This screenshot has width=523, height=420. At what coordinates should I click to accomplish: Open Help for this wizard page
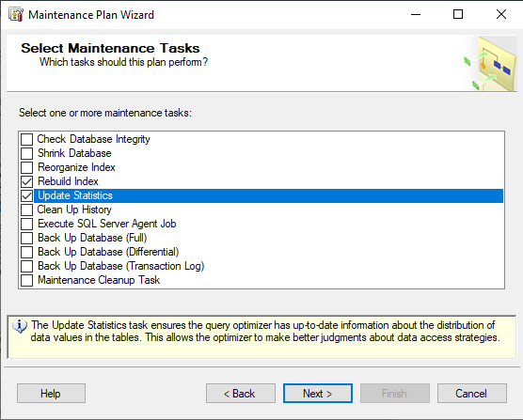51,394
